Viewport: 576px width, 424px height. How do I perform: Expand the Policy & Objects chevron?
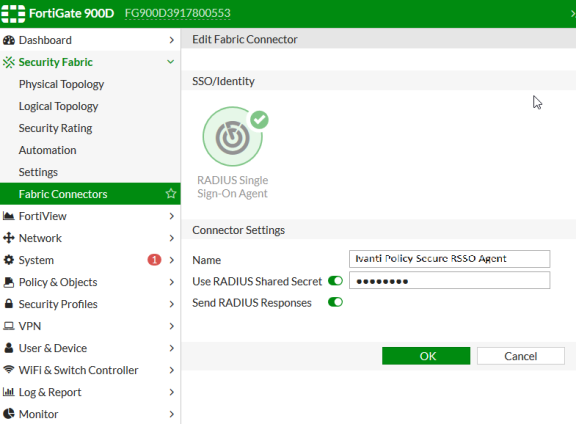171,282
